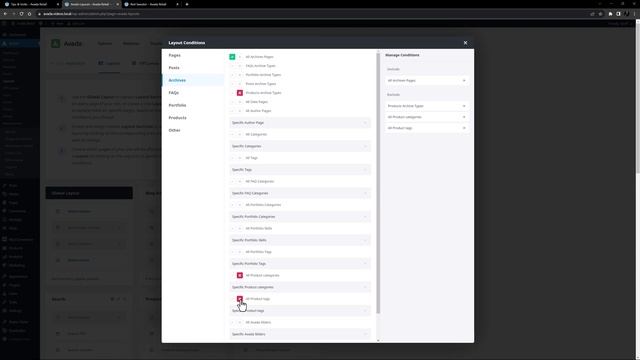Image resolution: width=640 pixels, height=360 pixels.
Task: Toggle exclude for All Portfolio Categories
Action: [240, 205]
